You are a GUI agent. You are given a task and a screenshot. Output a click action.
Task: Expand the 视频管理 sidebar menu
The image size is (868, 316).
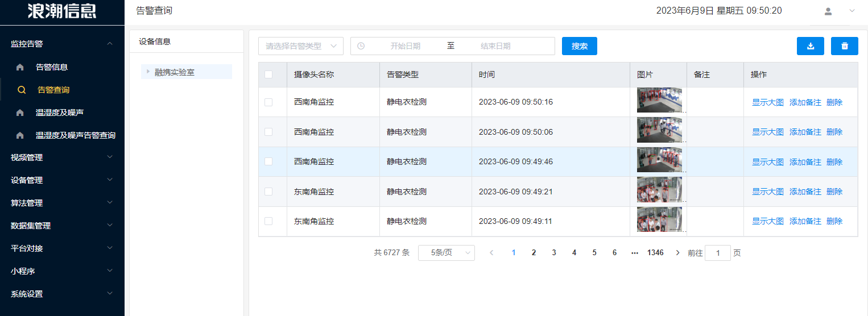pyautogui.click(x=61, y=157)
